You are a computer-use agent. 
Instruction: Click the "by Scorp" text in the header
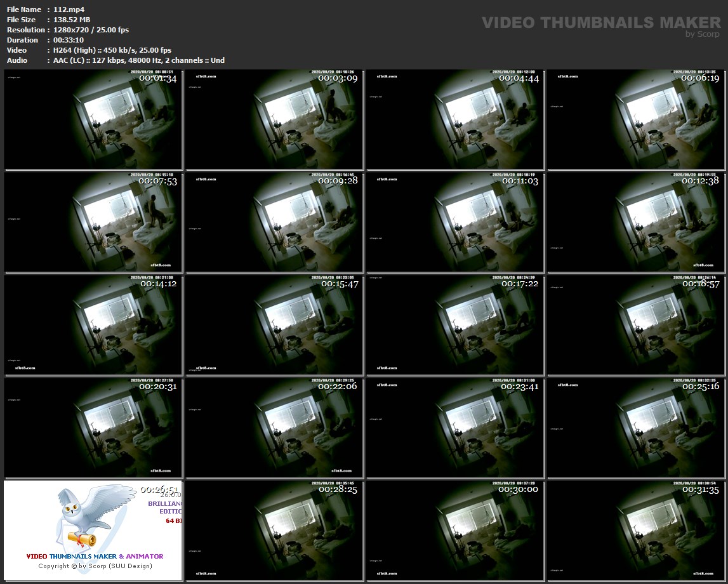[703, 34]
